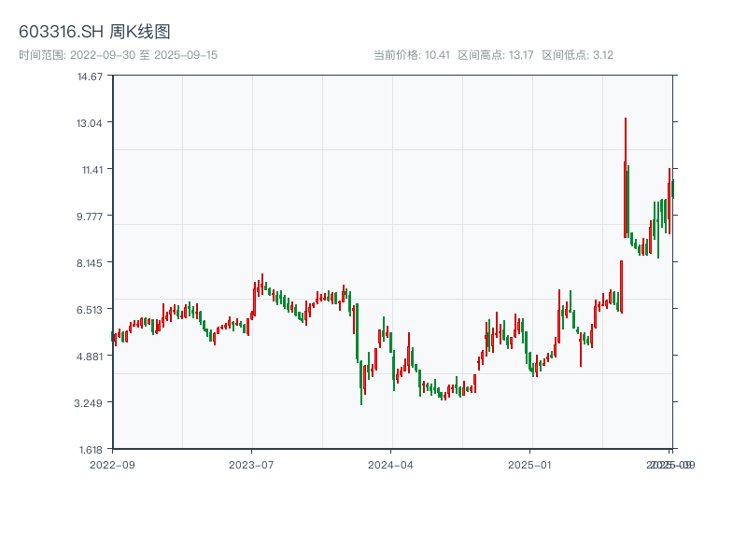747x560 pixels.
Task: Select the 时间范围 date range text
Action: coord(118,55)
